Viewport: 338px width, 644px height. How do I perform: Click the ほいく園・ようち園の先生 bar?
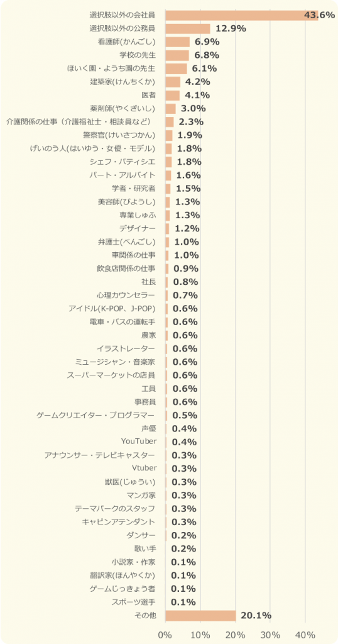(177, 69)
